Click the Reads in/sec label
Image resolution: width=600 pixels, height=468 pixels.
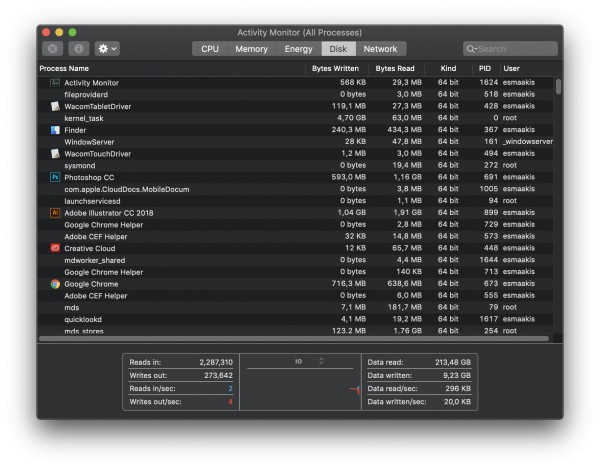tap(152, 388)
